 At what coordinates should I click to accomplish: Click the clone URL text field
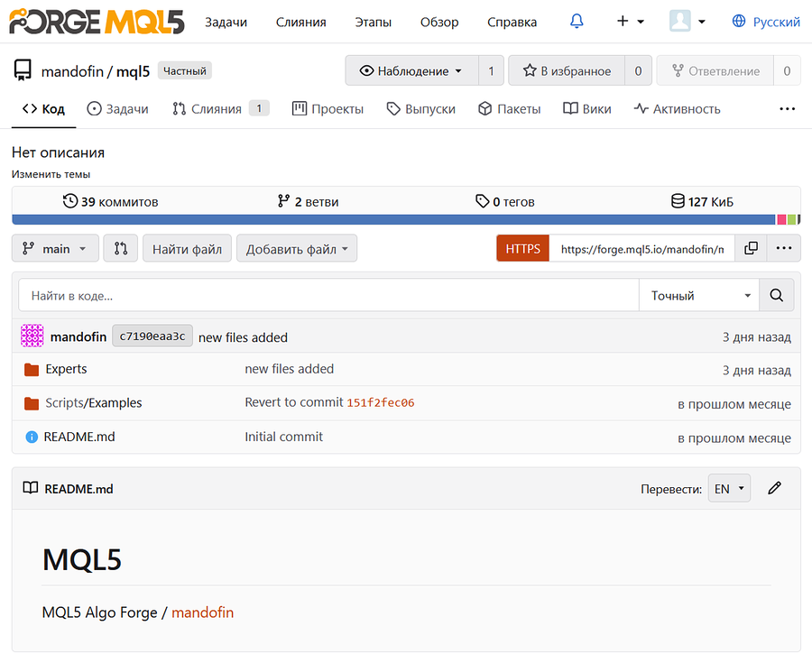641,248
